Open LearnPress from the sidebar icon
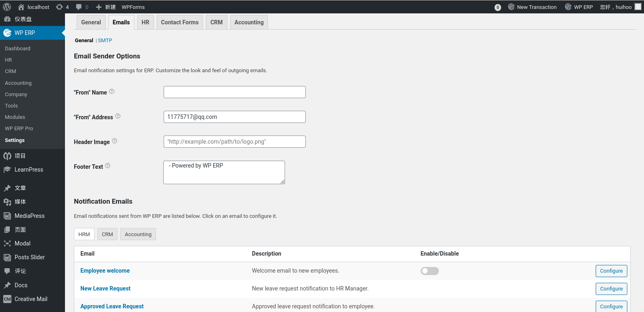644x312 pixels. click(x=7, y=170)
